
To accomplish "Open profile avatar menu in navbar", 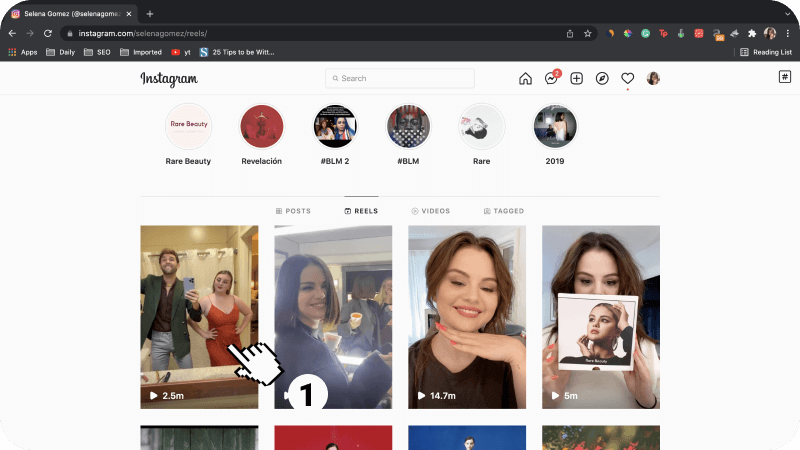I will 653,79.
